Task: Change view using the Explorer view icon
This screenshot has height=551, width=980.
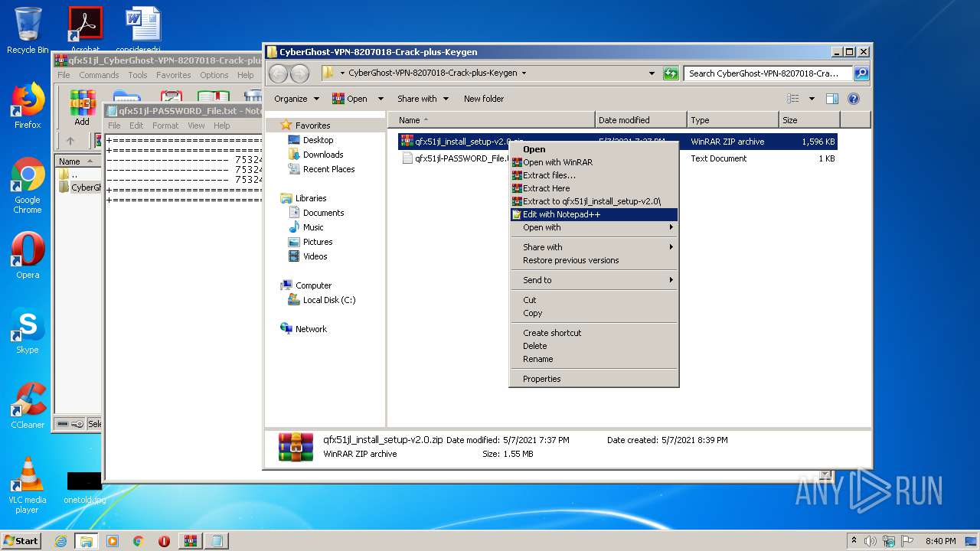Action: (x=793, y=99)
